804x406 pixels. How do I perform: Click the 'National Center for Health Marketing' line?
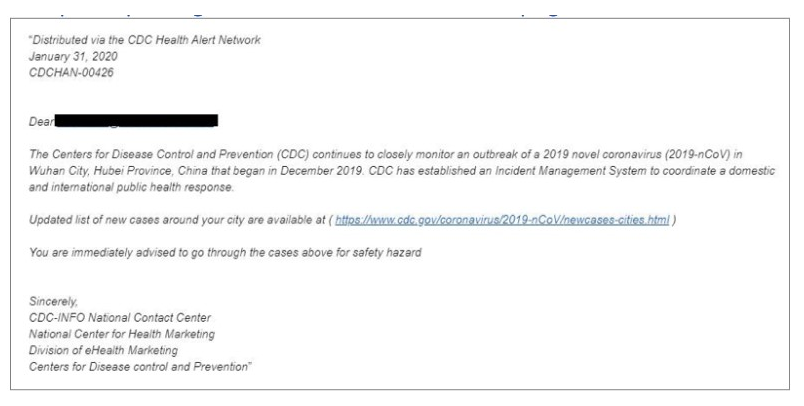(x=122, y=334)
